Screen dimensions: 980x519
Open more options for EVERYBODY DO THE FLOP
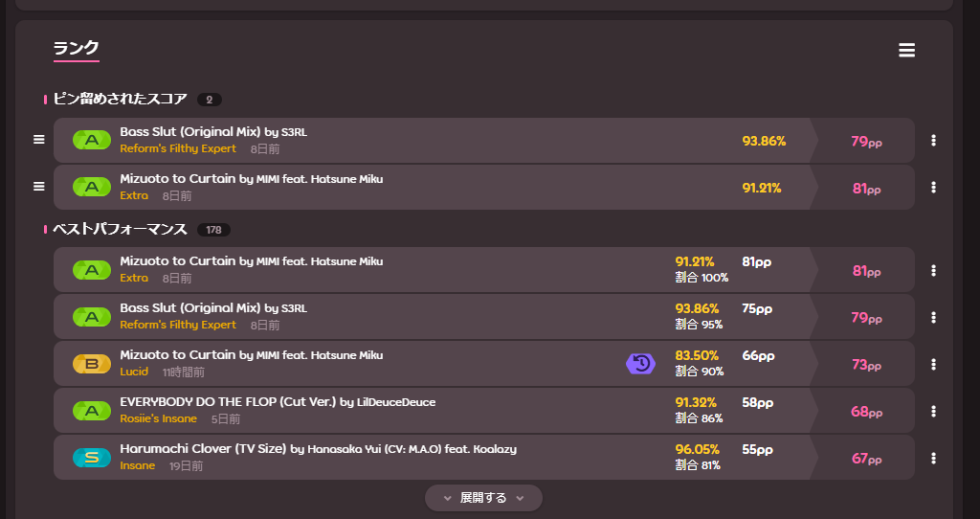[x=933, y=411]
